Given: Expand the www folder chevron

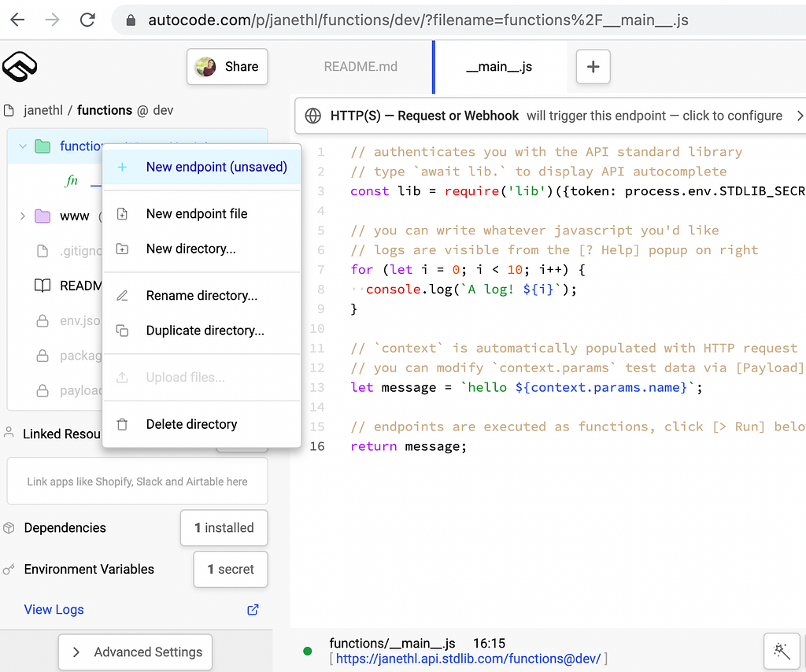Looking at the screenshot, I should click(23, 216).
